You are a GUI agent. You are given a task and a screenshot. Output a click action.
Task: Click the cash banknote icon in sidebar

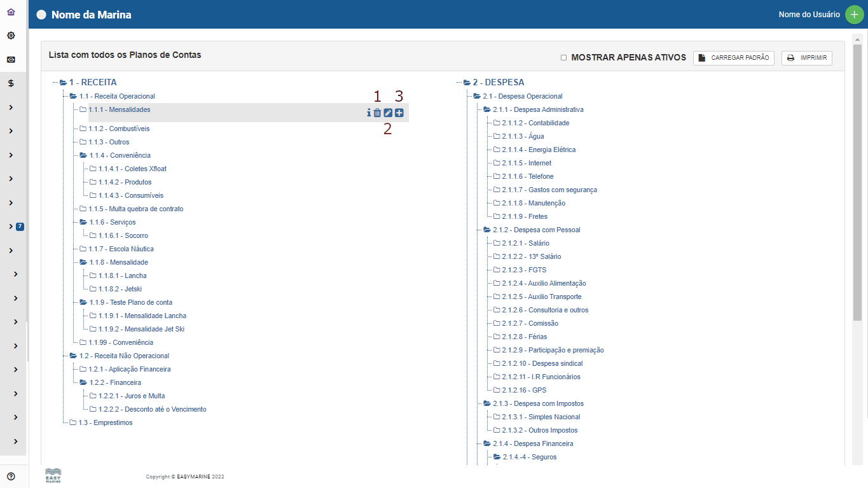(11, 59)
